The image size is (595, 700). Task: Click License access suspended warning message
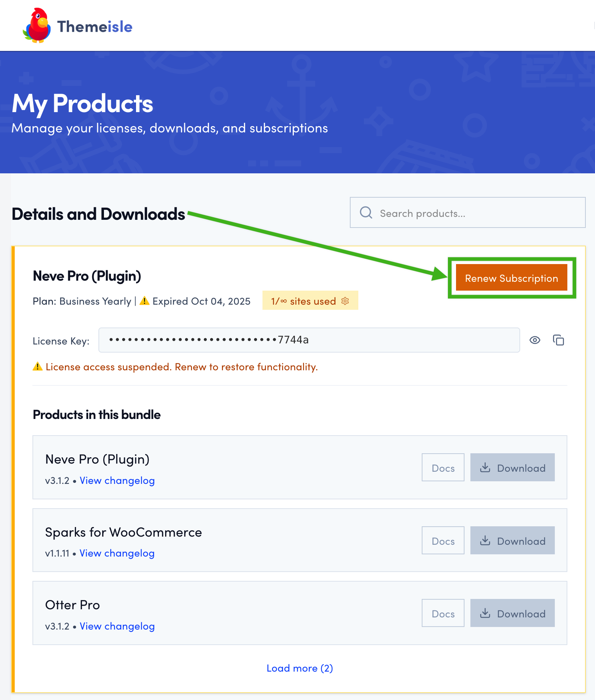181,367
